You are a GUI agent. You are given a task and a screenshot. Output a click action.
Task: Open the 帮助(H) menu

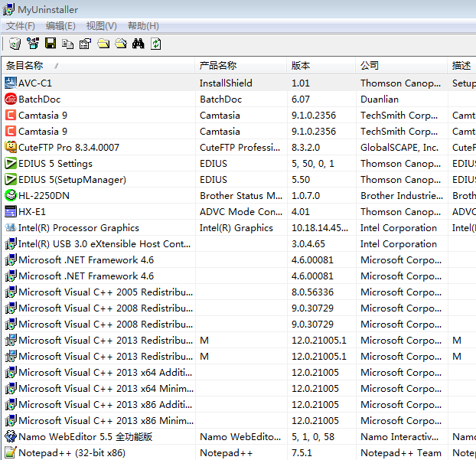tap(143, 26)
